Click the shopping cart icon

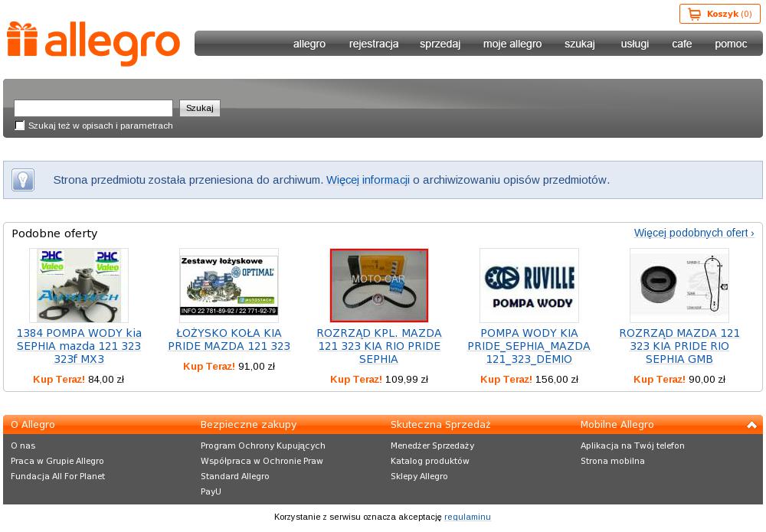pyautogui.click(x=694, y=14)
